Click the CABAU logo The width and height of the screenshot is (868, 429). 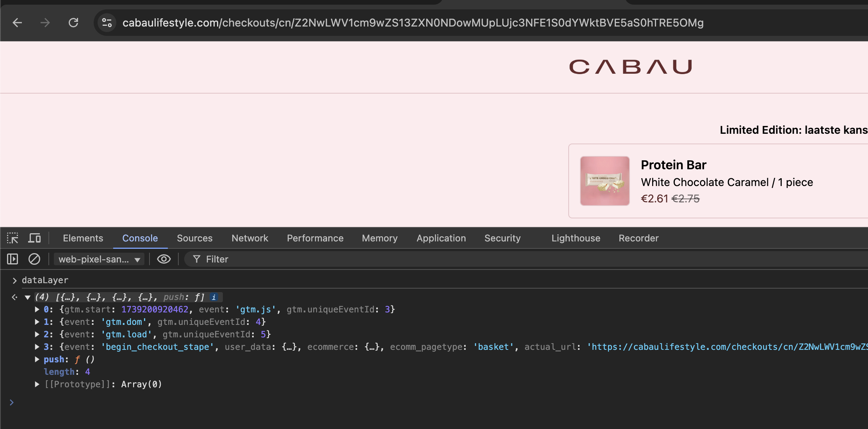click(x=631, y=67)
